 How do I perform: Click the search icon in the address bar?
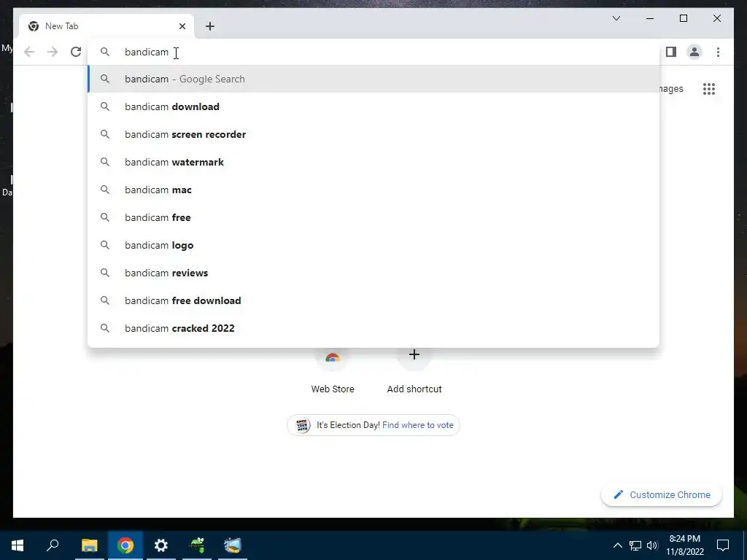coord(105,52)
